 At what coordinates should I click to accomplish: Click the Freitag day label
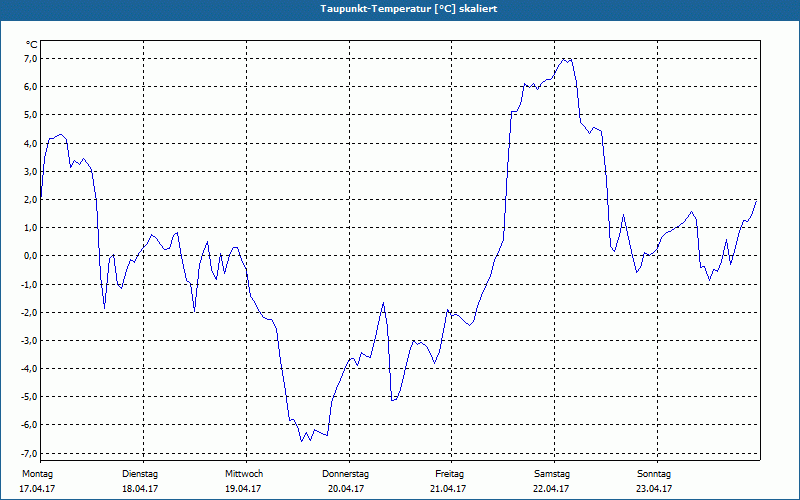coord(449,474)
